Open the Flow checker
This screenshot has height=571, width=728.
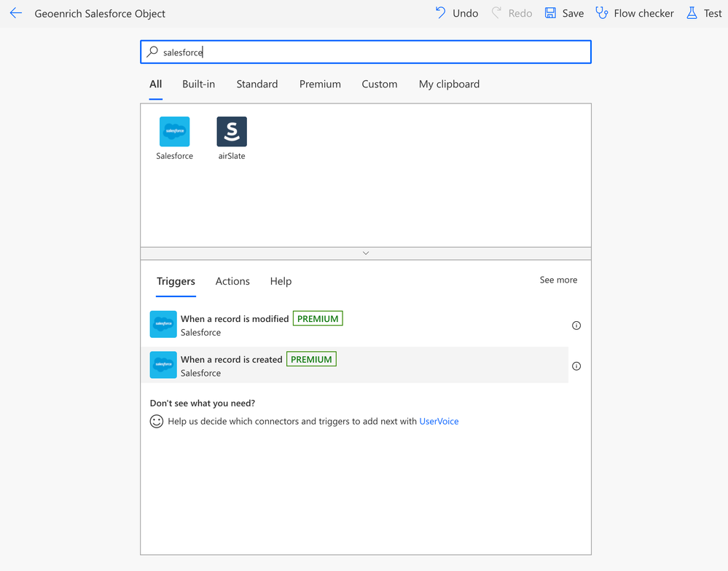[635, 13]
